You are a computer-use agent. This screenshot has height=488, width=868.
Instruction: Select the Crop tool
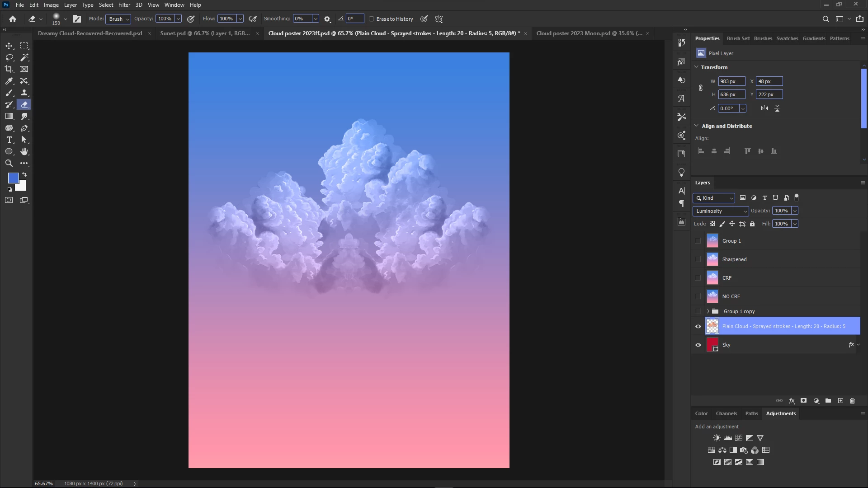pyautogui.click(x=9, y=69)
